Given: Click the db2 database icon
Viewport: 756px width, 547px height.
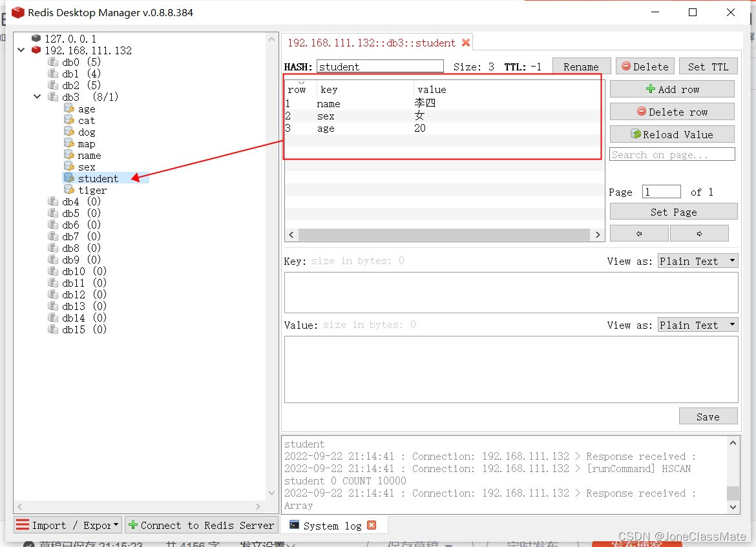Looking at the screenshot, I should tap(53, 85).
